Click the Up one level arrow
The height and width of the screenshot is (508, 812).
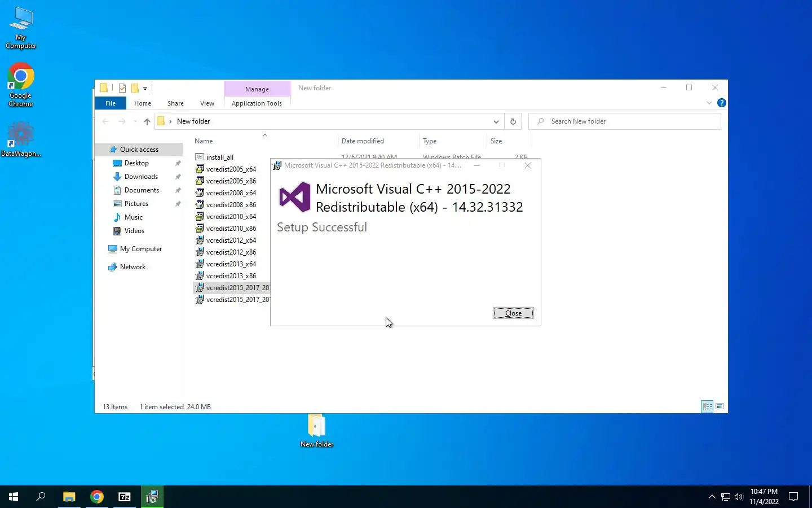(147, 121)
